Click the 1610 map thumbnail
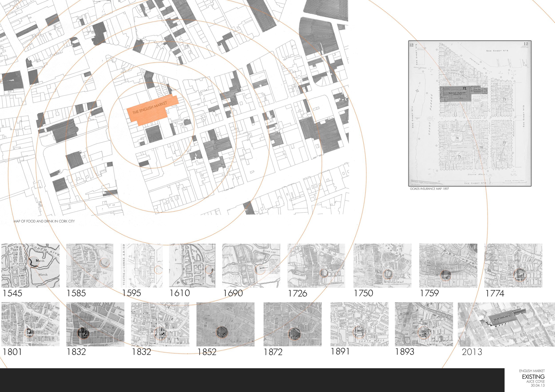 [192, 265]
